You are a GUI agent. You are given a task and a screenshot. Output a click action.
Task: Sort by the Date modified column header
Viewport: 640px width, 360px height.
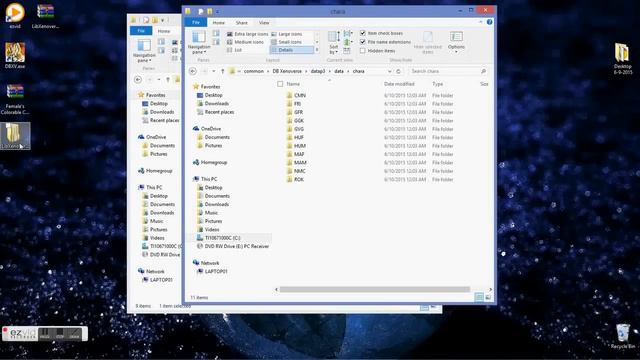[x=399, y=84]
